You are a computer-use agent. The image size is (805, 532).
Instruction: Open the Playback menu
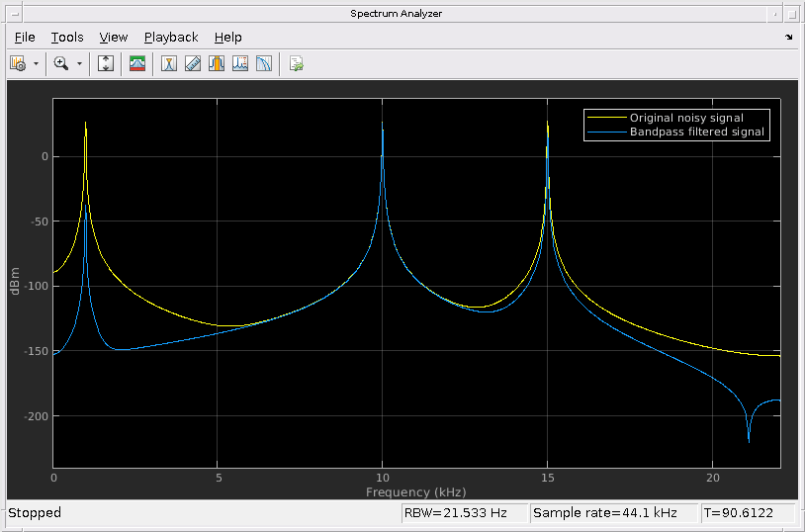[171, 38]
